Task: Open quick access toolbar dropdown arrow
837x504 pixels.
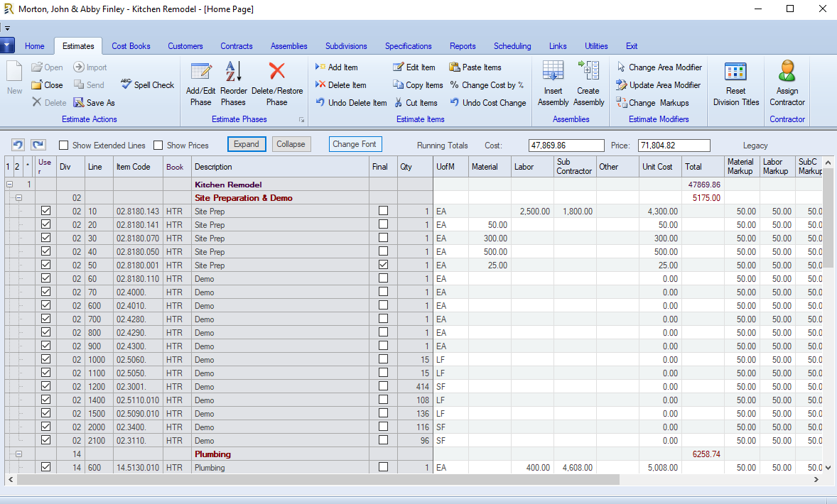Action: tap(7, 28)
